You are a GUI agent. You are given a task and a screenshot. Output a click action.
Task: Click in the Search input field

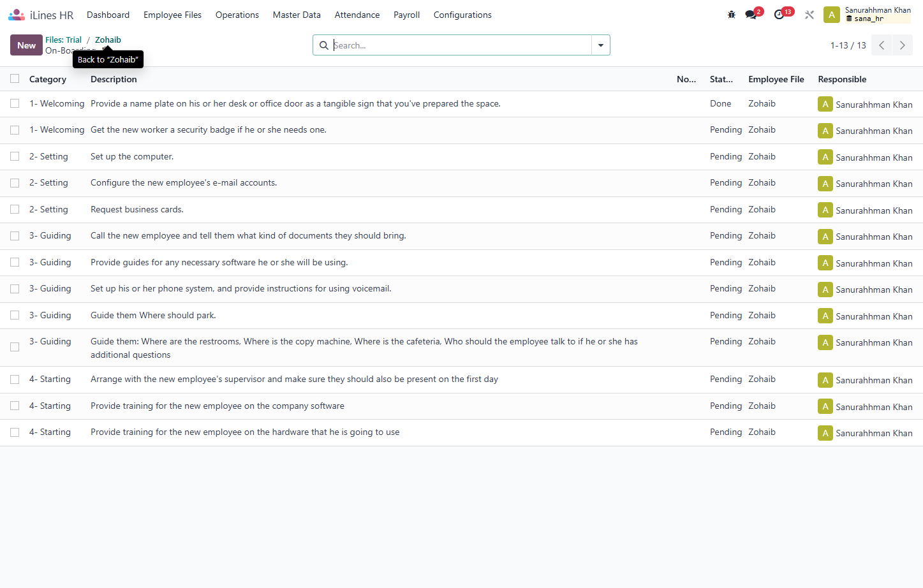coord(461,45)
